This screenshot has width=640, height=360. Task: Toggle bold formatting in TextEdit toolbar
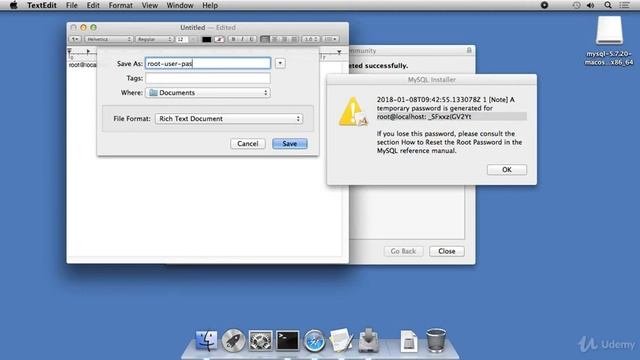click(233, 39)
